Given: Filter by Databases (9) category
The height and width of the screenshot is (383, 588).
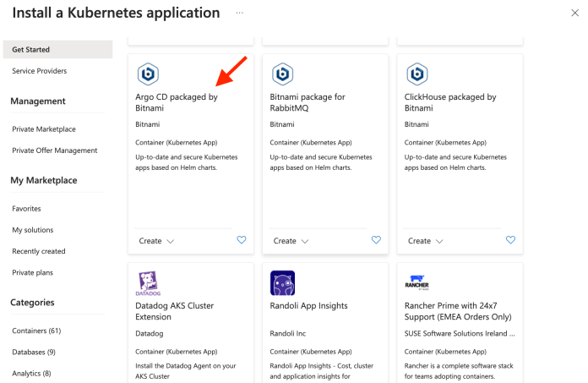Looking at the screenshot, I should (34, 353).
